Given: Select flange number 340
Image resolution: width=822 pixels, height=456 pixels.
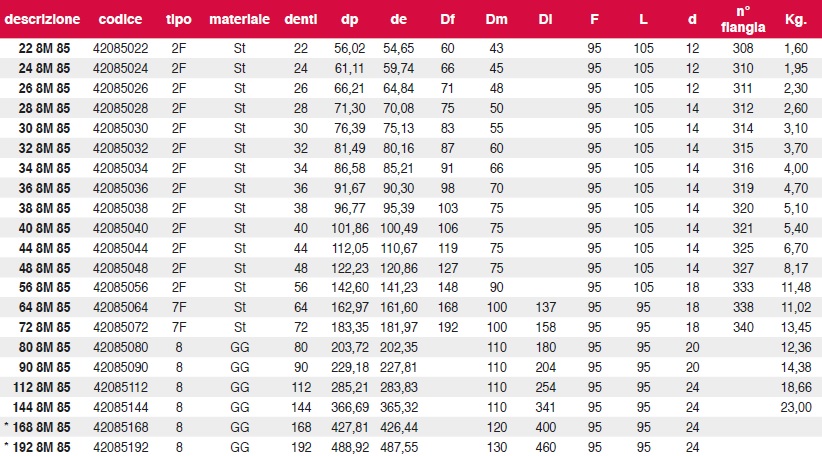Looking at the screenshot, I should coord(743,327).
